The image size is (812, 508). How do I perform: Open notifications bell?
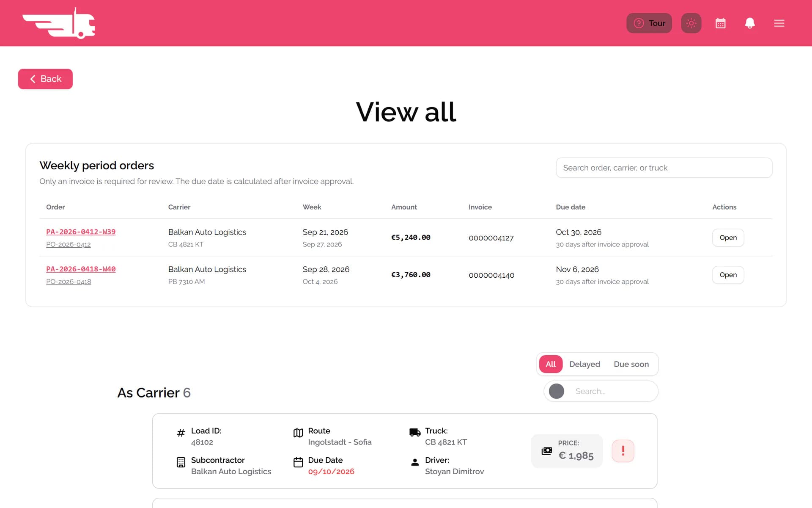(x=750, y=23)
